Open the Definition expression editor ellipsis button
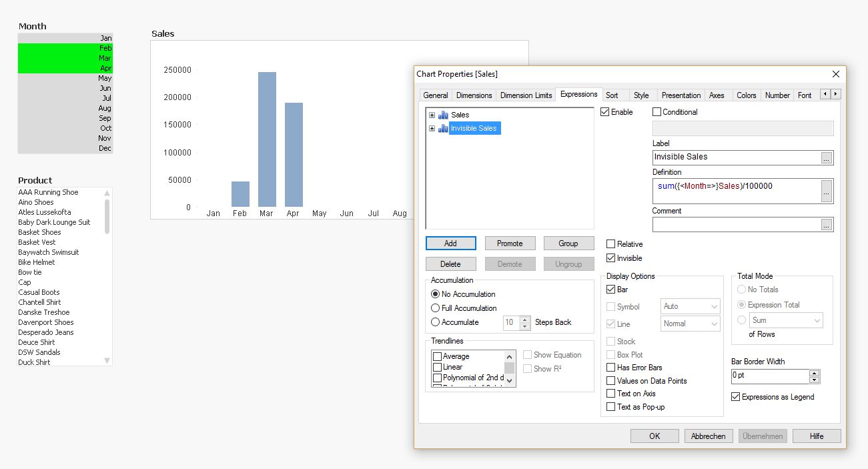 (827, 191)
